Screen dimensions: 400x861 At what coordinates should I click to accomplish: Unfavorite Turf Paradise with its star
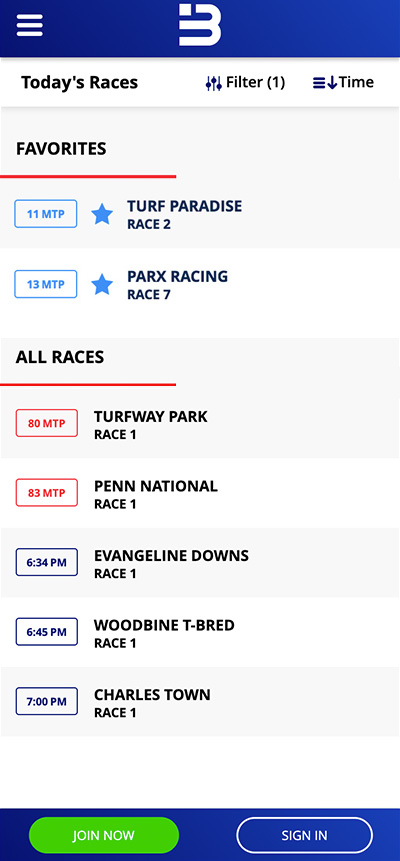point(102,214)
